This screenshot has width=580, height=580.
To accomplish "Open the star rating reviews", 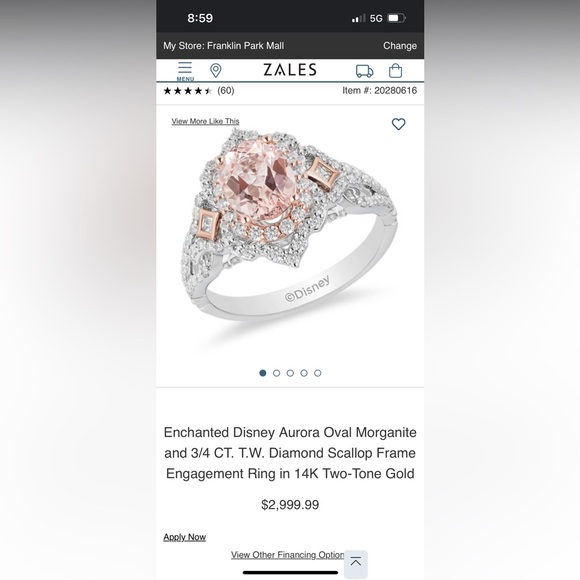I will [x=188, y=91].
